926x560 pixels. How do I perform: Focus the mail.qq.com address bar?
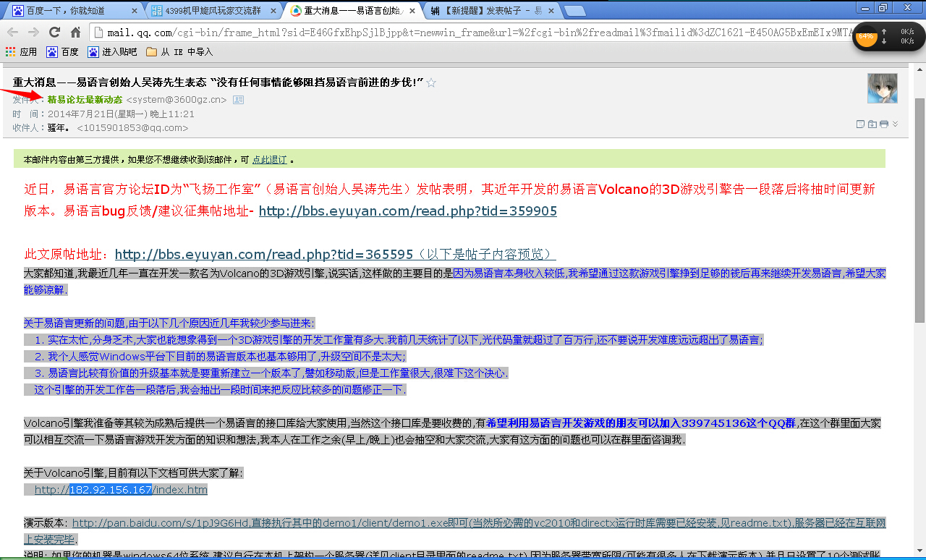pos(470,33)
